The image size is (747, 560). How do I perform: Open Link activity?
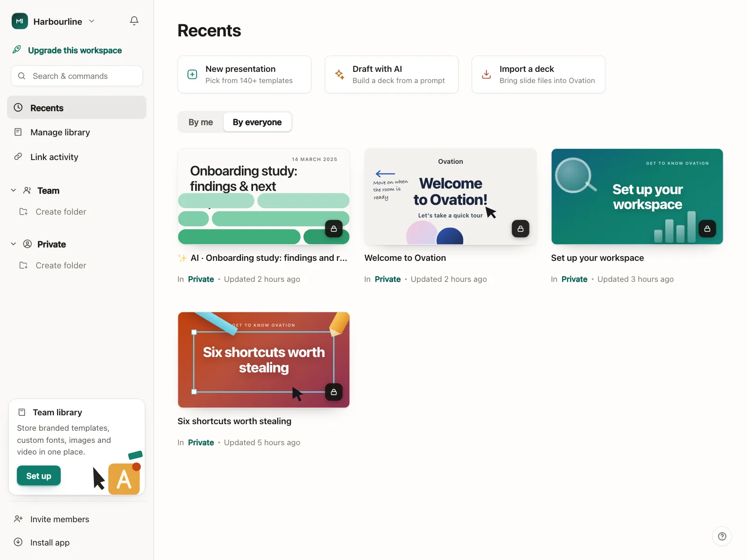[77, 157]
